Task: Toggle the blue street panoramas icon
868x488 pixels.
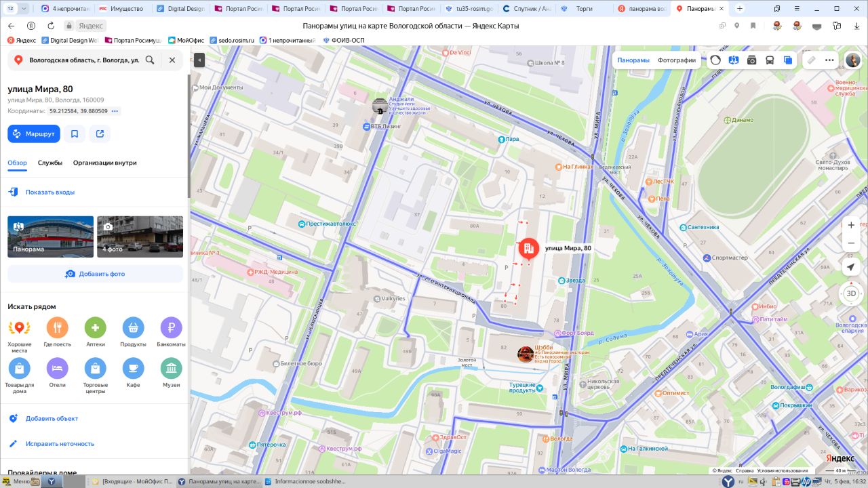Action: click(734, 60)
